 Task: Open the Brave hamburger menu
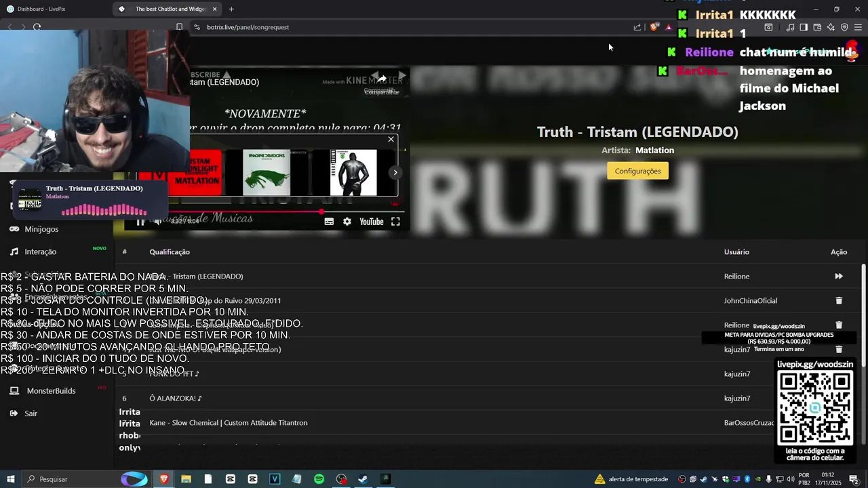pyautogui.click(x=858, y=27)
